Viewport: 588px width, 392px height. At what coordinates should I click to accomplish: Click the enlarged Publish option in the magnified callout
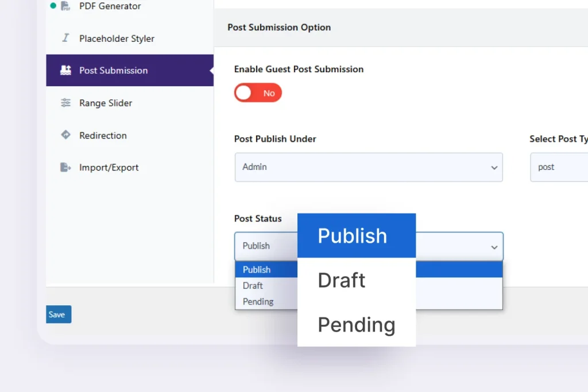pyautogui.click(x=357, y=236)
